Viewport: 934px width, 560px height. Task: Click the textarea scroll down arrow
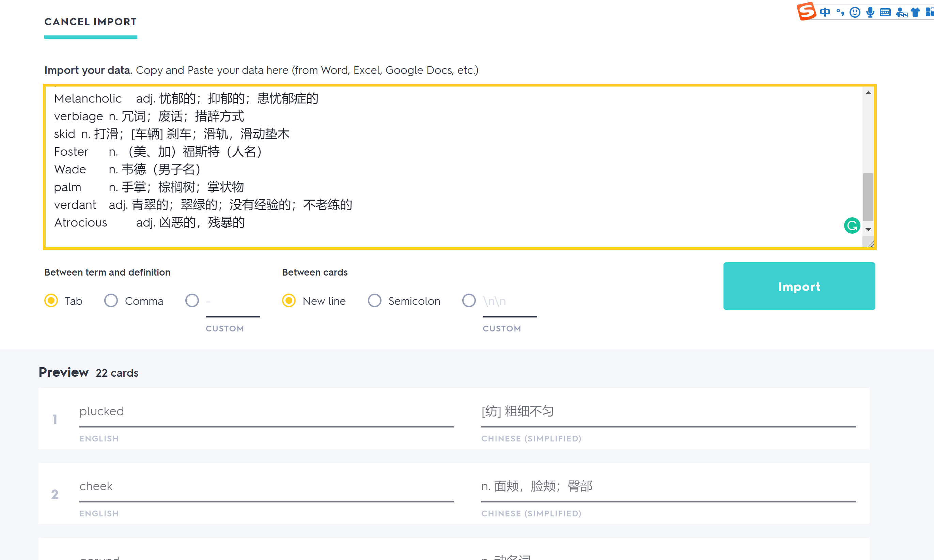(x=868, y=230)
